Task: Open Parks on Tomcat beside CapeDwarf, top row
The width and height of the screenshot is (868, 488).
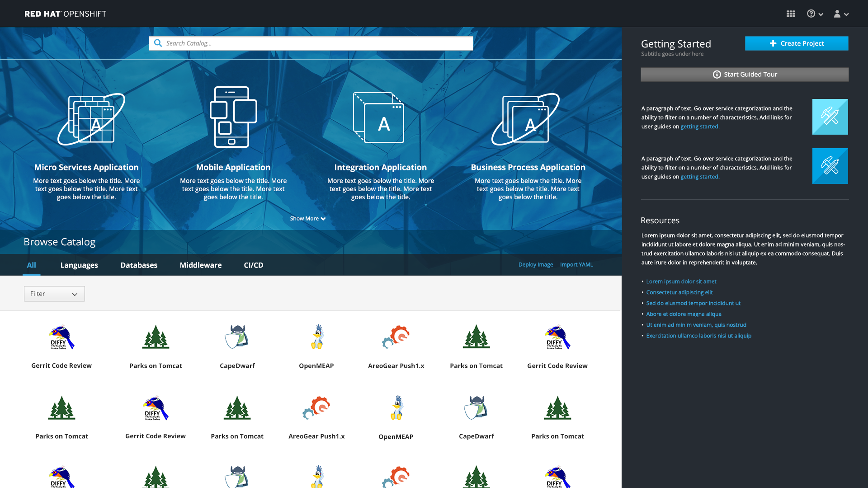Action: [x=156, y=347]
